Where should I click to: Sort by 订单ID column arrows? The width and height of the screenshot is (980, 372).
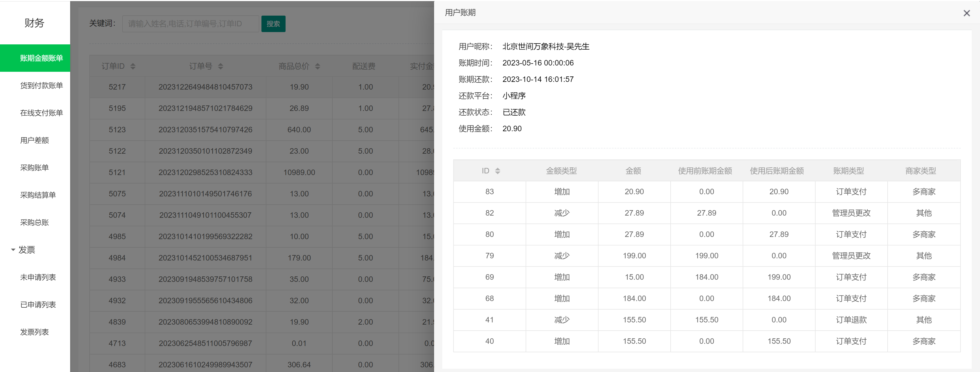point(133,67)
